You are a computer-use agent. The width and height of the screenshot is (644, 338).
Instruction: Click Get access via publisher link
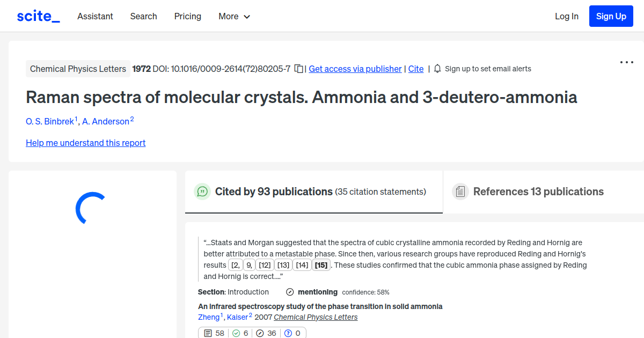pos(355,69)
